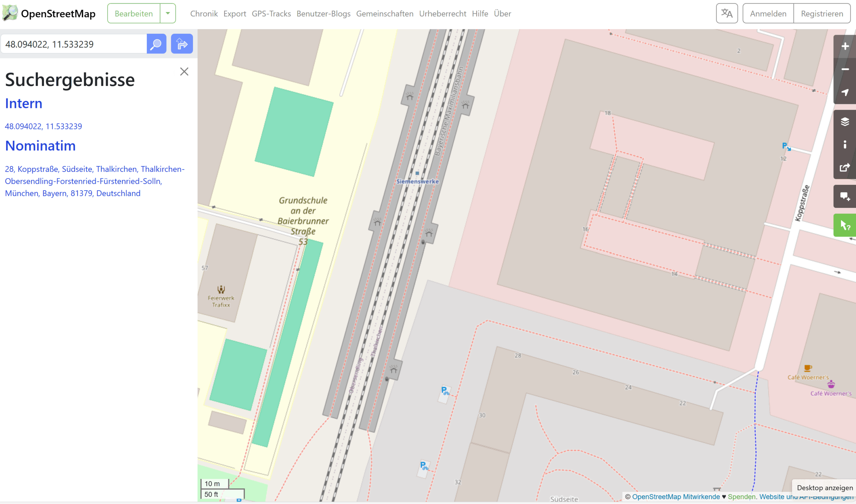Open the map layers panel
The width and height of the screenshot is (856, 504).
[845, 122]
